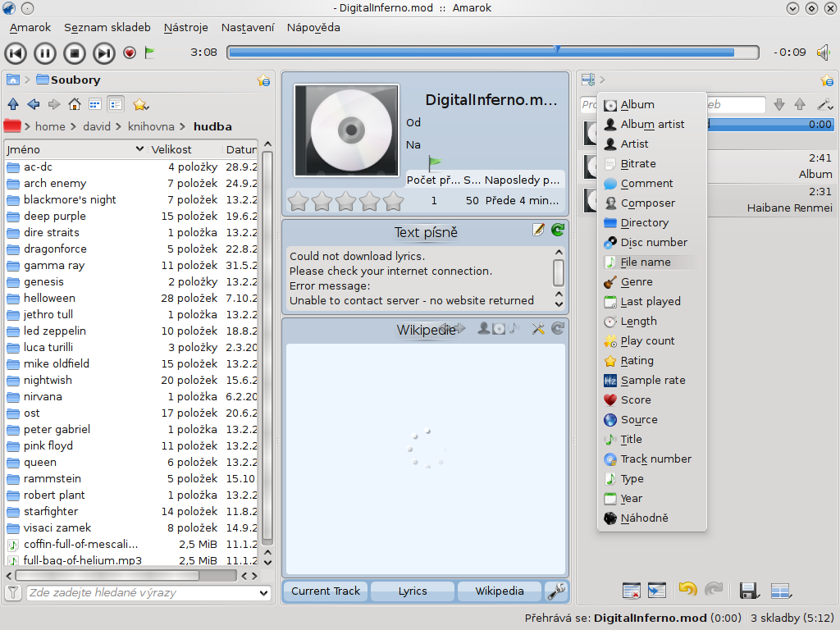
Task: Open file browser bookmarks star menu
Action: 141,104
